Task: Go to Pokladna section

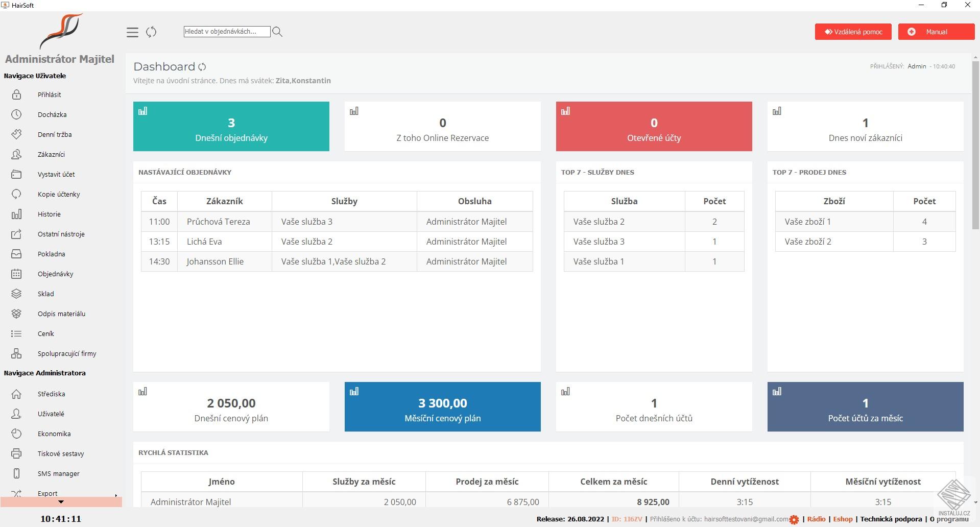Action: 52,254
